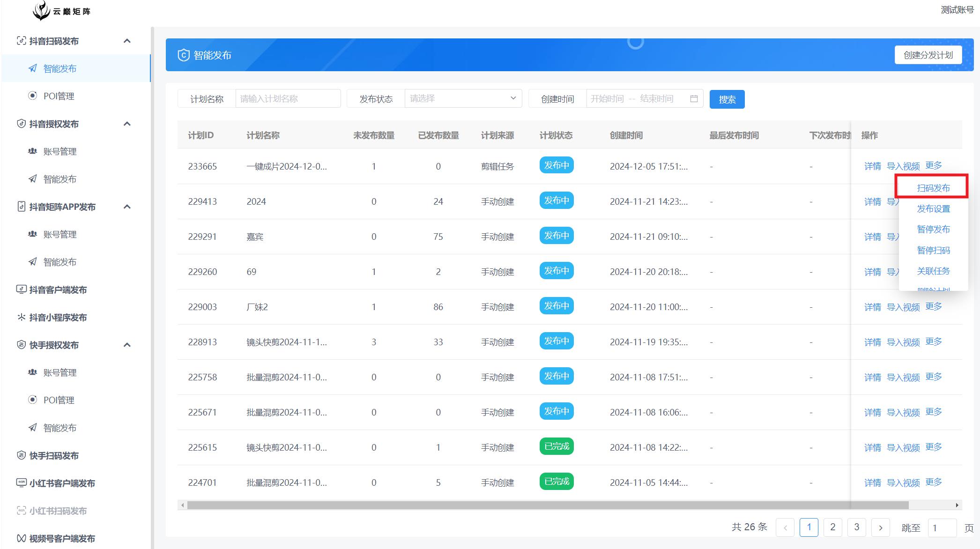
Task: Click 已完成 status tag for plan 225615
Action: (x=556, y=446)
